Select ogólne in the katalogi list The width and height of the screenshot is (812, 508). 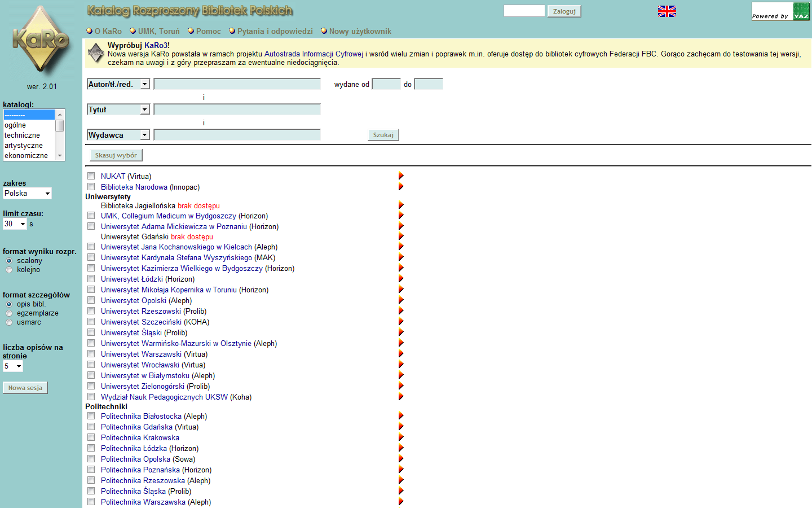[x=29, y=125]
